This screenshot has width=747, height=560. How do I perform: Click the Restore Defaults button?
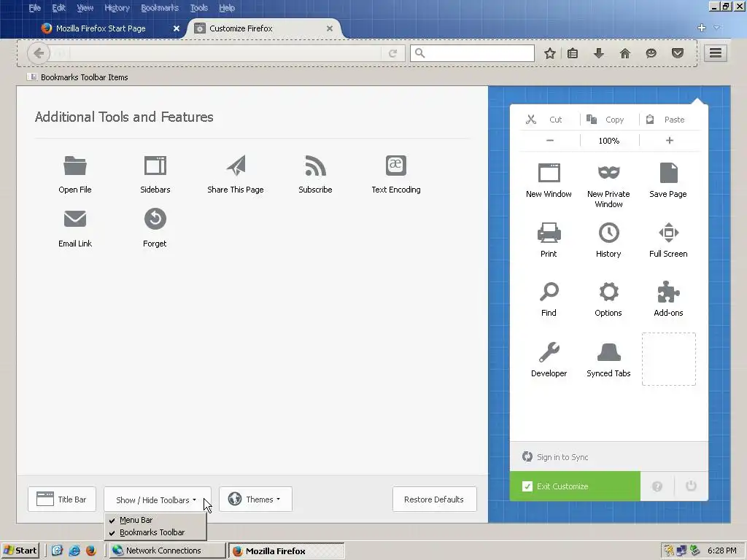[434, 499]
